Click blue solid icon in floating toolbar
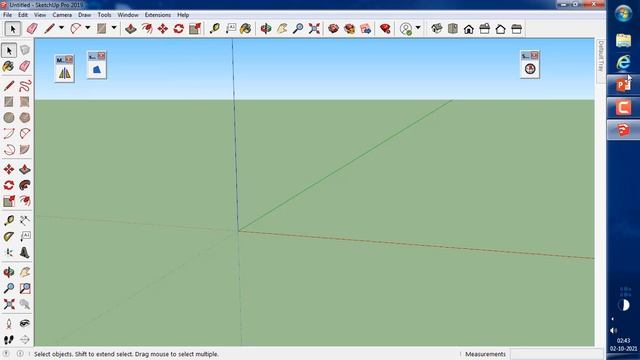The height and width of the screenshot is (360, 640). click(x=97, y=70)
